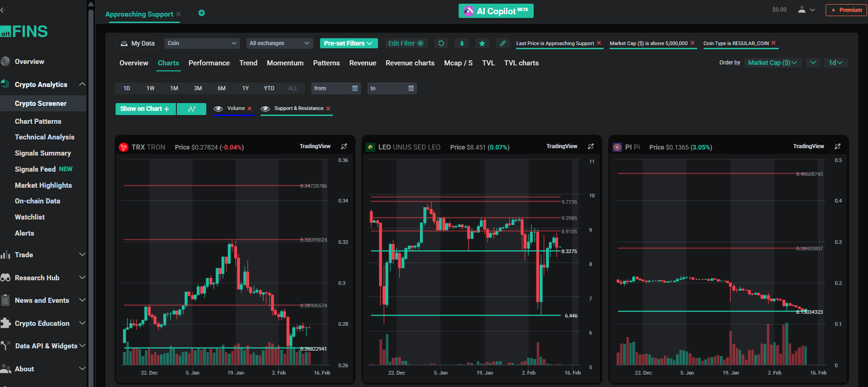This screenshot has width=868, height=387.
Task: Select the 3M time range
Action: (x=198, y=88)
